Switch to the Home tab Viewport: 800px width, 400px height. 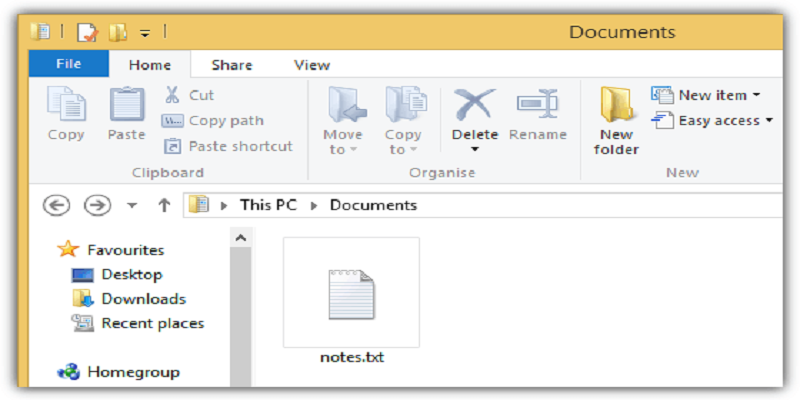[x=149, y=65]
